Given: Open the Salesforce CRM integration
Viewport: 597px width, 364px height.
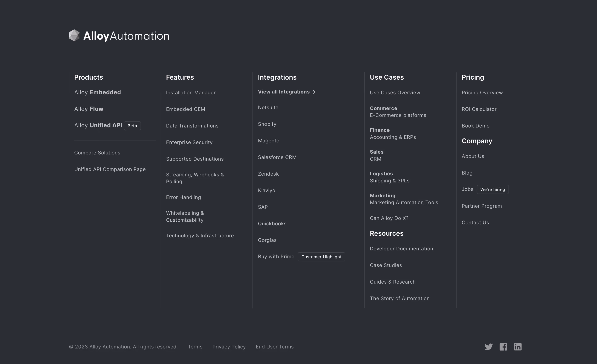Looking at the screenshot, I should tap(277, 157).
